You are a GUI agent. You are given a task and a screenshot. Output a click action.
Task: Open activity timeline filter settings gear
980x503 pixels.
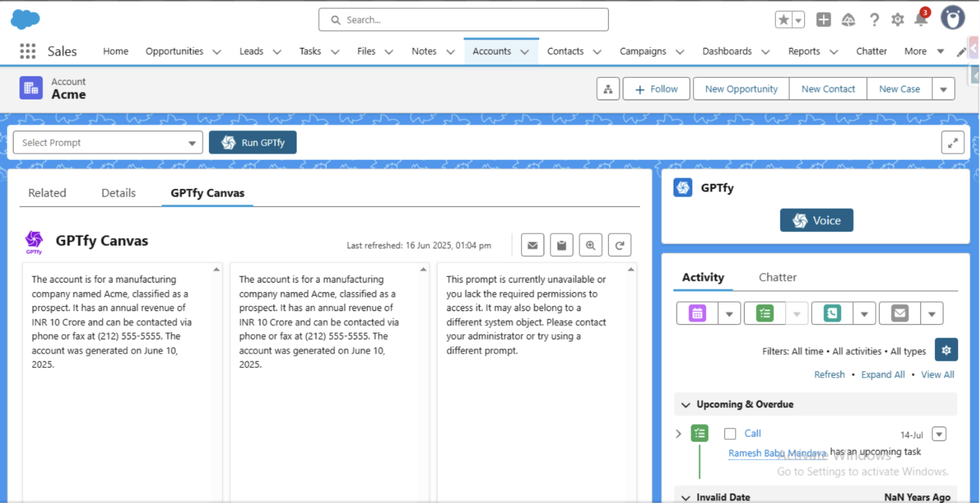(x=946, y=350)
